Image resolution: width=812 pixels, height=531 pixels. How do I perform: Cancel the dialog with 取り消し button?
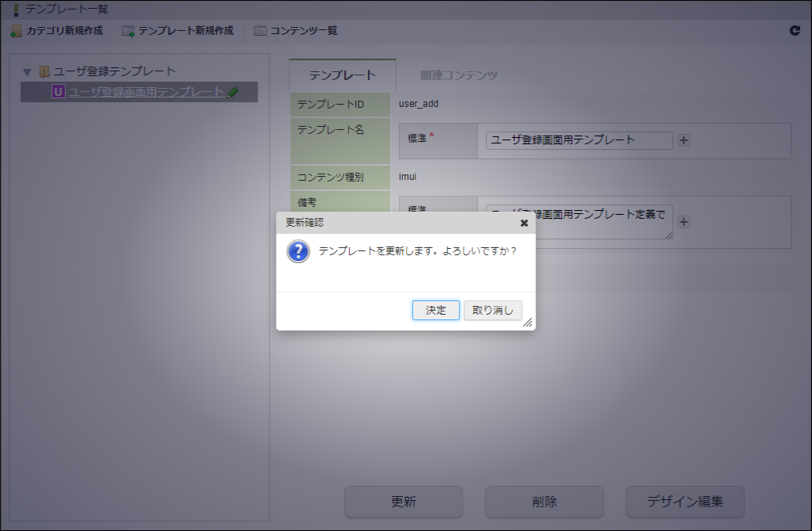[x=492, y=310]
